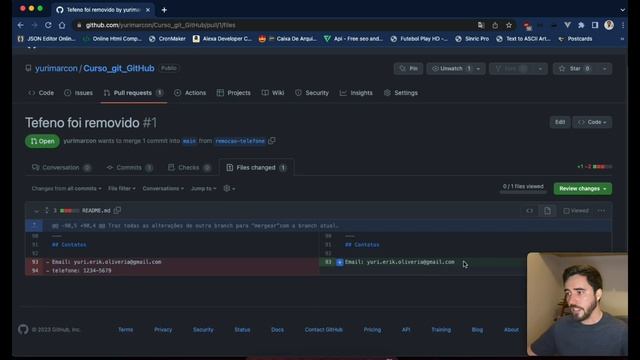The width and height of the screenshot is (640, 360).
Task: Open the Curso_git_GitHub repository link
Action: click(119, 68)
